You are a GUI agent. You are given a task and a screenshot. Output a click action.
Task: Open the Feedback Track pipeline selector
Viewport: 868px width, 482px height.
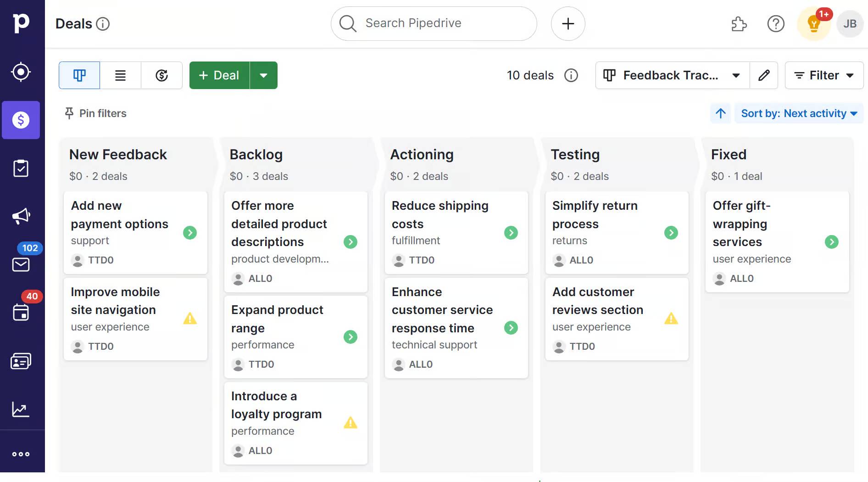tap(672, 75)
